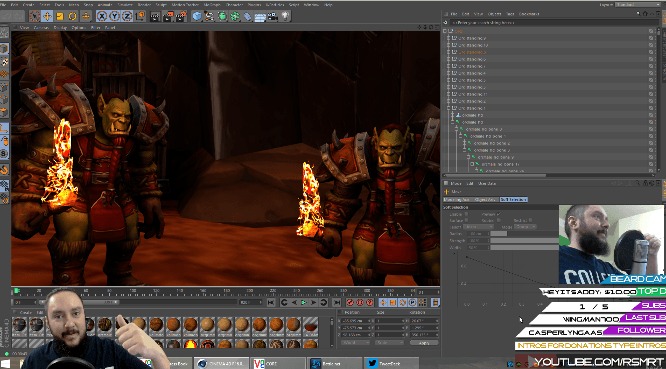Click the timeline preview range bar
Viewport: 666px width, 369px height.
(x=79, y=302)
